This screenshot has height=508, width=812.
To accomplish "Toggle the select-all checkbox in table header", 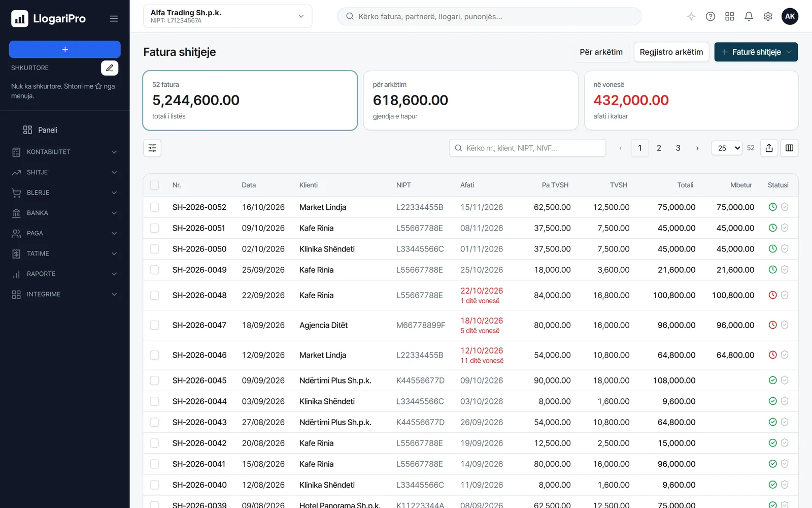I will (x=155, y=185).
